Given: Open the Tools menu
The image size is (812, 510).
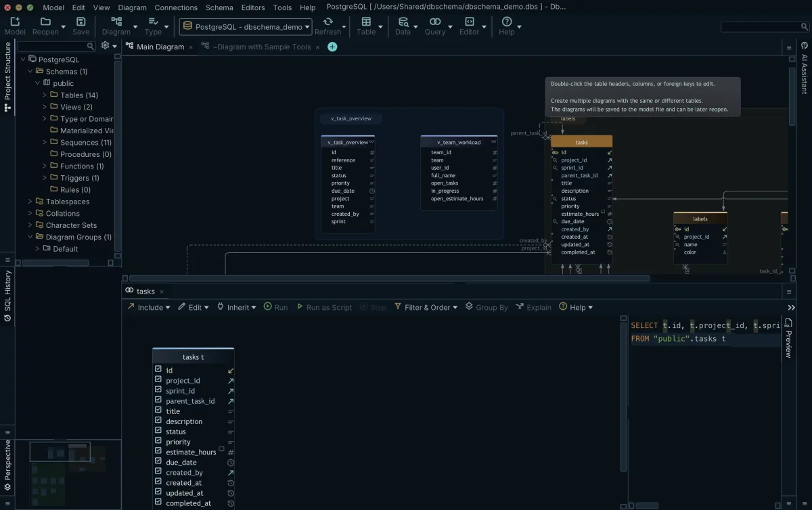Looking at the screenshot, I should pyautogui.click(x=282, y=7).
